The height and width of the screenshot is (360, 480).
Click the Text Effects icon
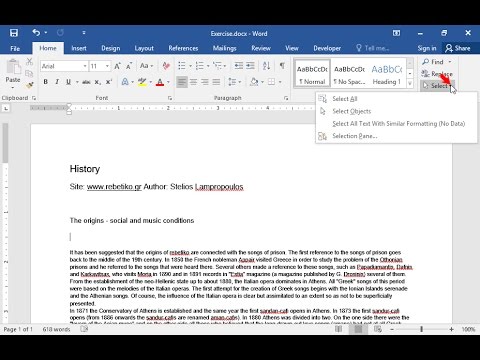[125, 82]
